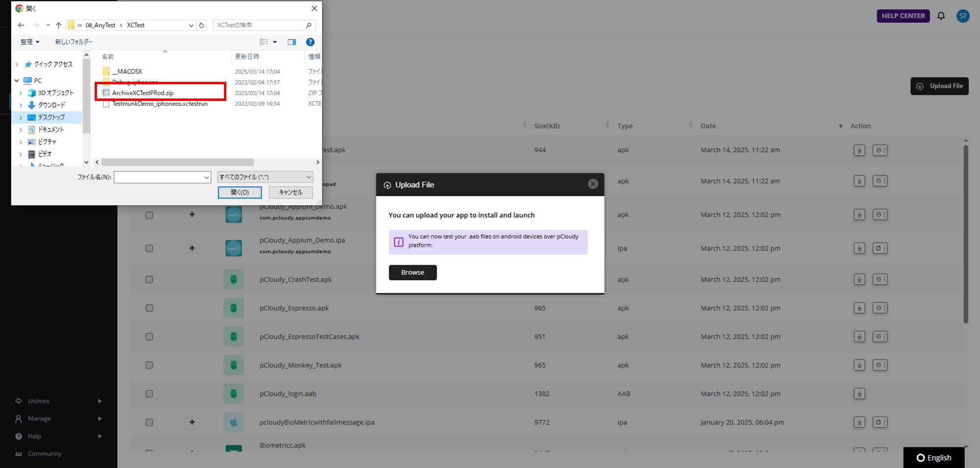The height and width of the screenshot is (468, 980).
Task: Open options icon for pCloudy_EspressoTestCases.apk
Action: tap(880, 336)
